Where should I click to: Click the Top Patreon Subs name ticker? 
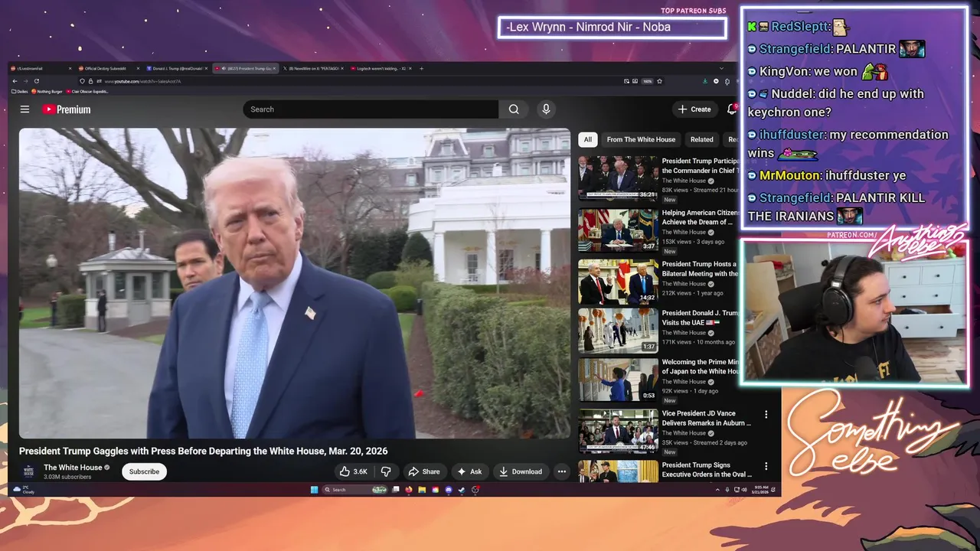612,28
